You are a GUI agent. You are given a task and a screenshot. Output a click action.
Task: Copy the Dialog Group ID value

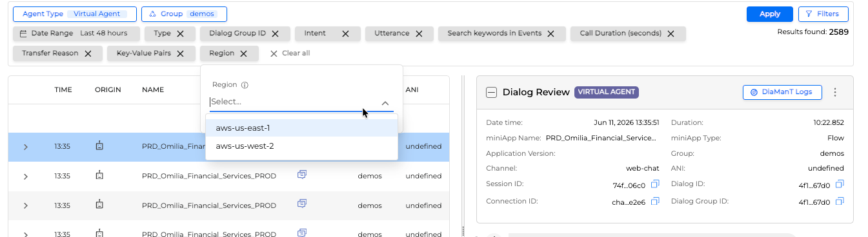pyautogui.click(x=840, y=201)
